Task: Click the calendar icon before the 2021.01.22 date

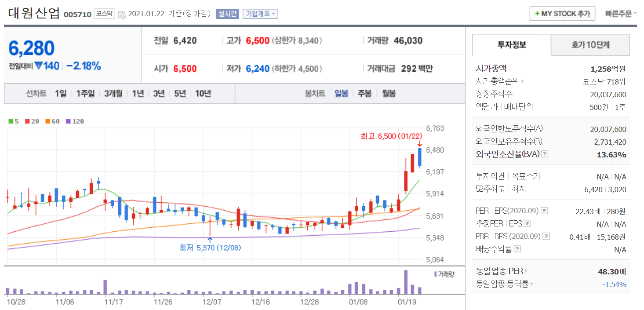Action: coord(122,14)
